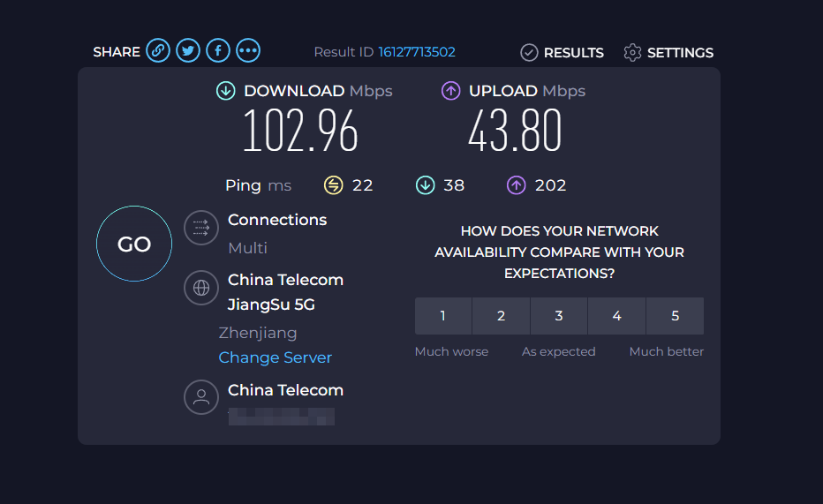Open the Settings page

[668, 53]
